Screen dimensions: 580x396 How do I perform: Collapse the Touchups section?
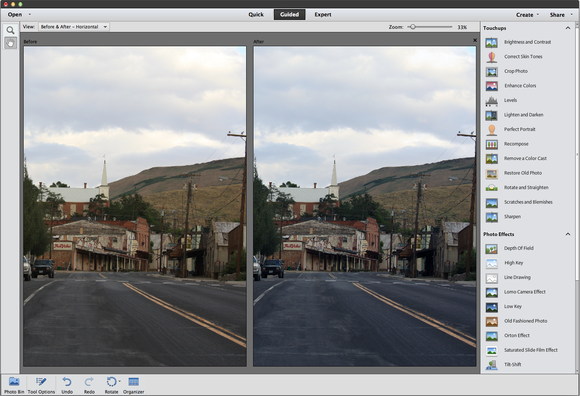point(568,28)
